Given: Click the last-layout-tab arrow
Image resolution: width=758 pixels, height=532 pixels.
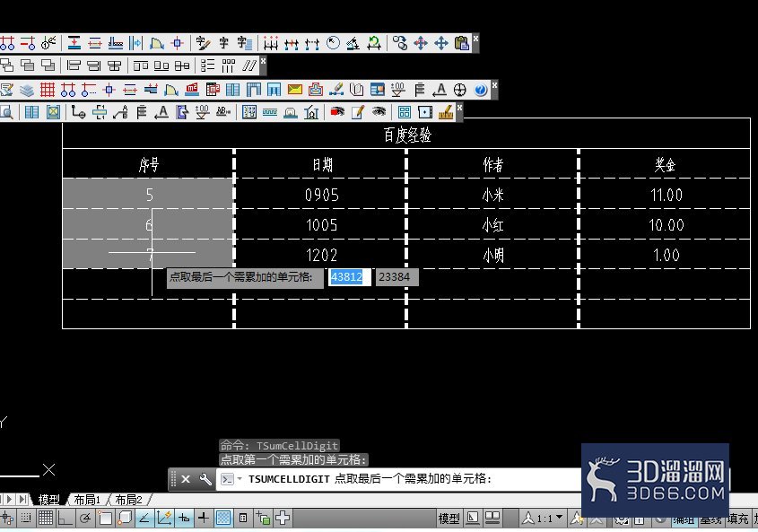Looking at the screenshot, I should 22,499.
